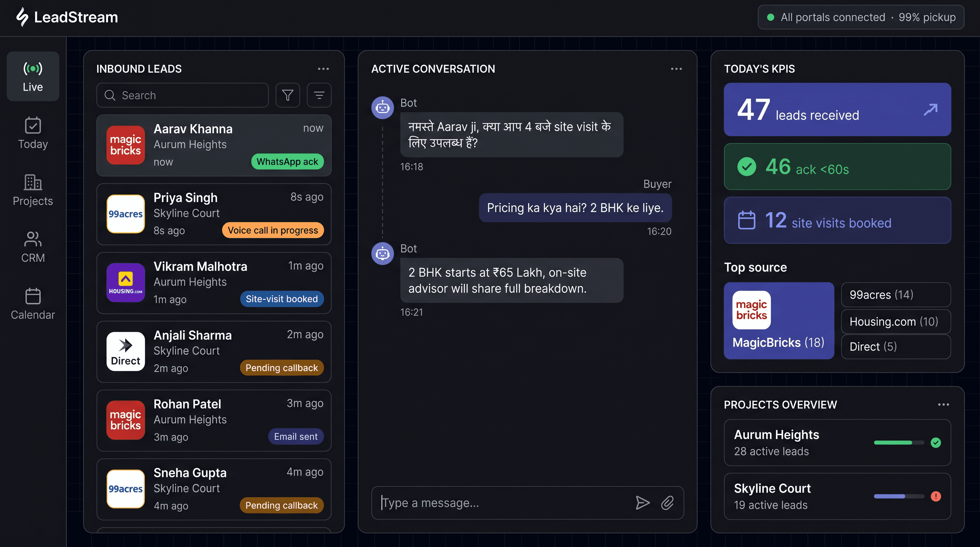Click the green checkmark ack icon
This screenshot has width=980, height=547.
click(x=746, y=167)
